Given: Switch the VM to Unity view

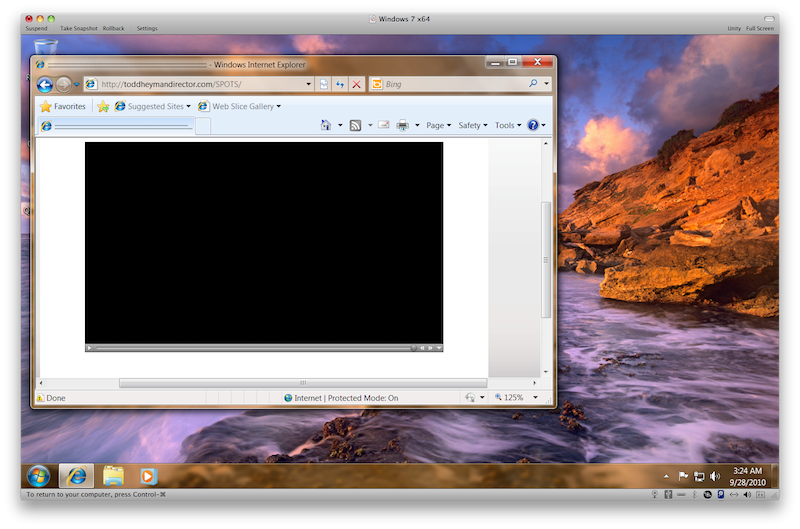Looking at the screenshot, I should [734, 29].
